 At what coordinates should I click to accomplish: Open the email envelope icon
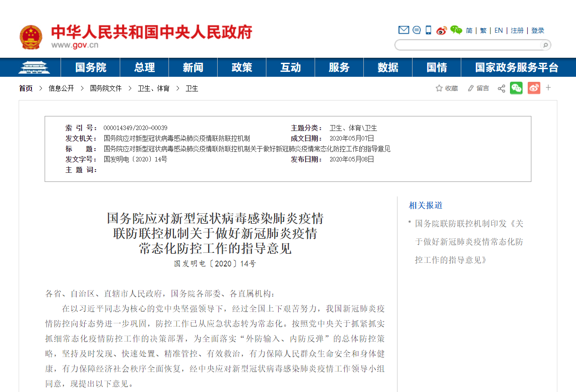click(403, 30)
